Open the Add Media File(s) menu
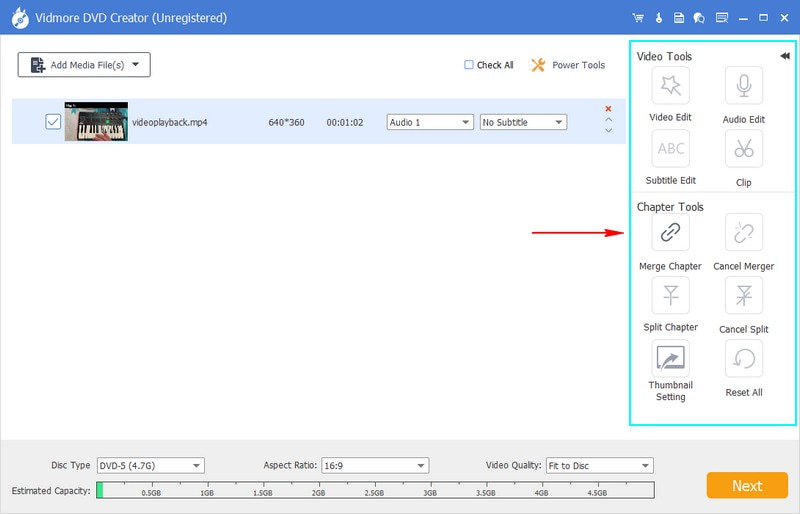Screen dimensions: 800x514 (x=84, y=65)
